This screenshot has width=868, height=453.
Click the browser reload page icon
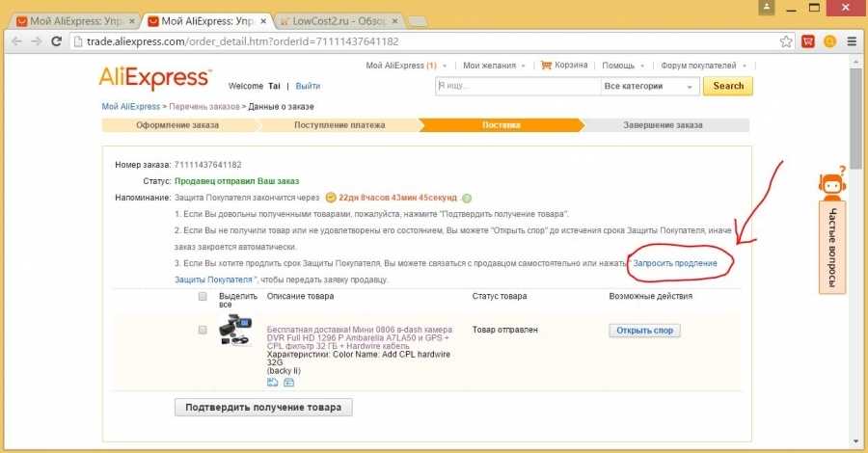click(x=56, y=41)
